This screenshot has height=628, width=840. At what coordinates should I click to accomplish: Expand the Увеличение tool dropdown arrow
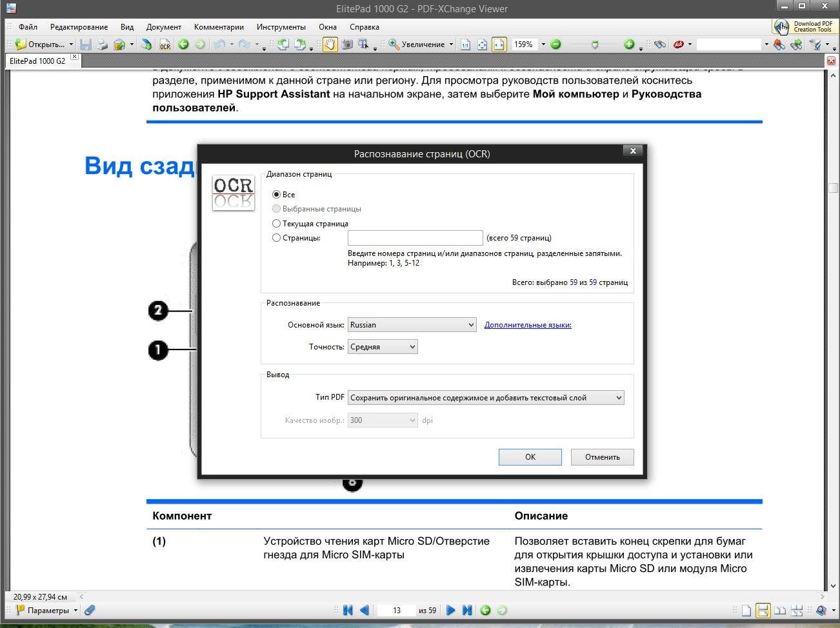[451, 44]
